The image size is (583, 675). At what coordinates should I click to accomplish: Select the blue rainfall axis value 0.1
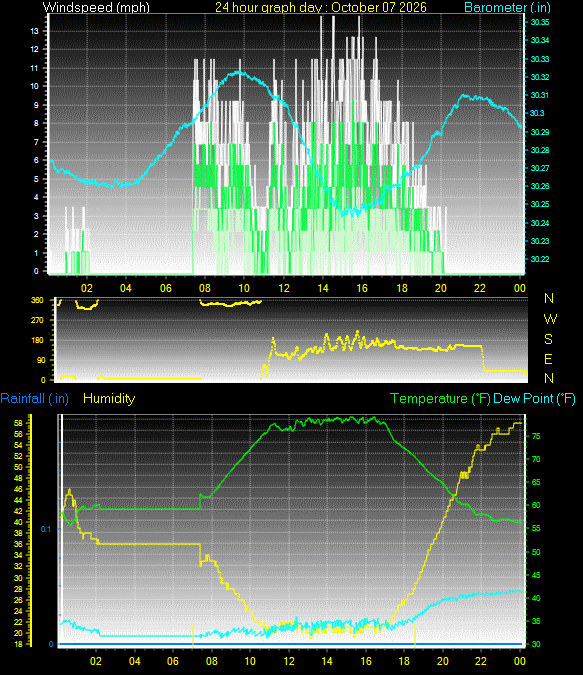(x=46, y=529)
